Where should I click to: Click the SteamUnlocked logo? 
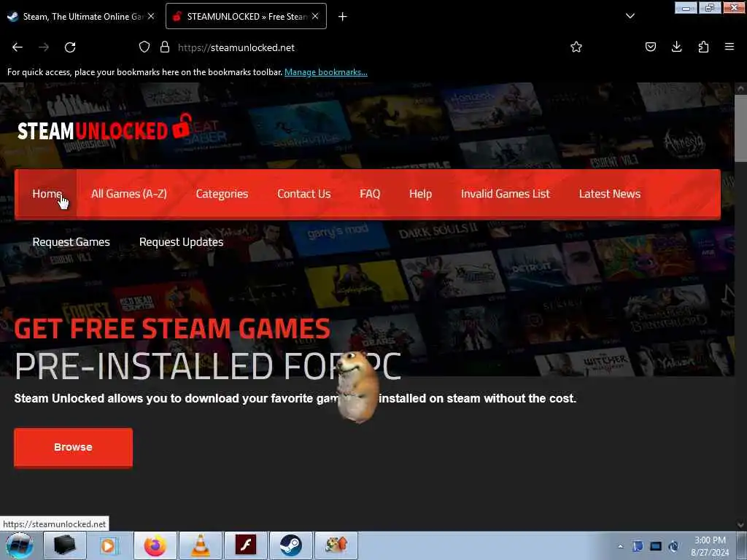(105, 128)
